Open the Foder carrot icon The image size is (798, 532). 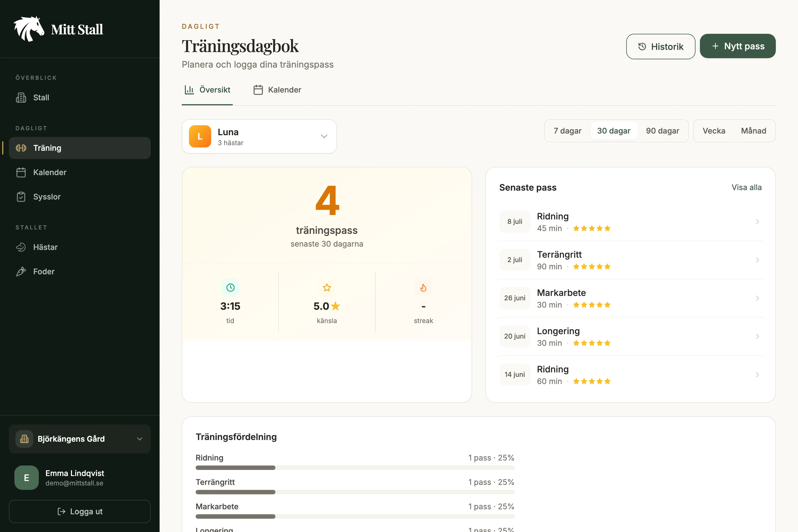point(21,272)
